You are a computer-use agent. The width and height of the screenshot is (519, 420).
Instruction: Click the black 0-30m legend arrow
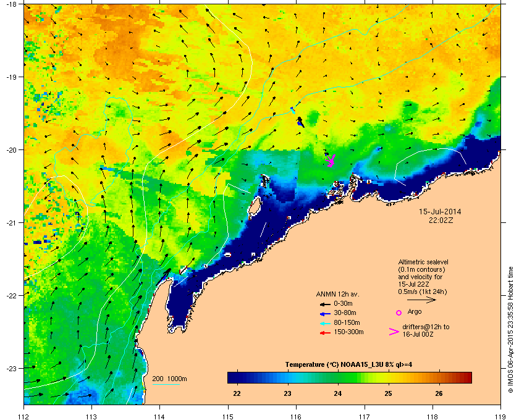(x=325, y=304)
